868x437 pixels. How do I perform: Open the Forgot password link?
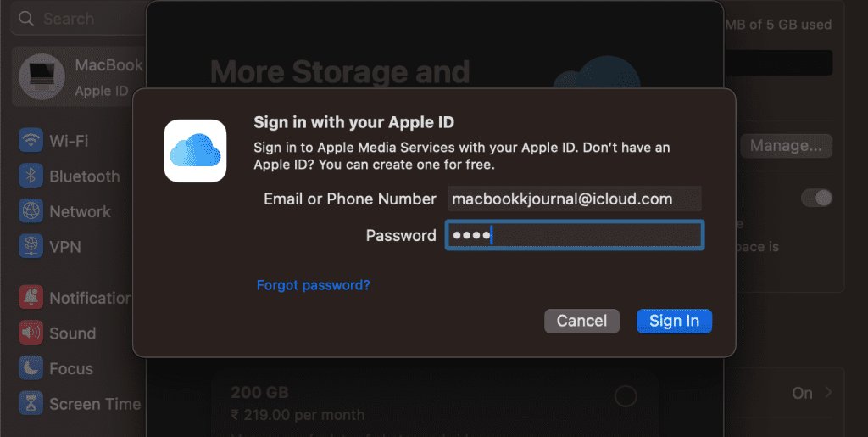[x=314, y=285]
